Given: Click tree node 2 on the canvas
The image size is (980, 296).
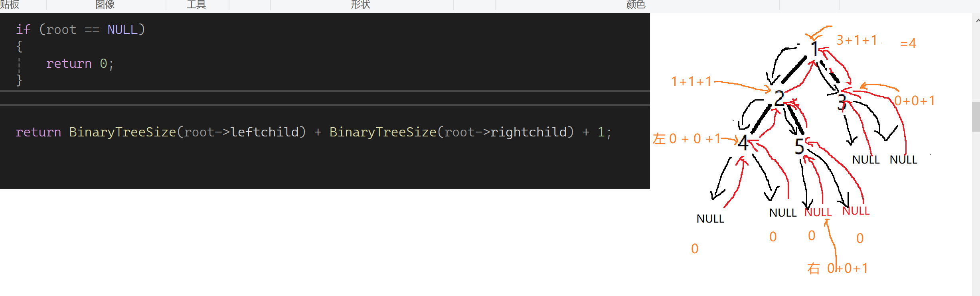Looking at the screenshot, I should pyautogui.click(x=779, y=98).
